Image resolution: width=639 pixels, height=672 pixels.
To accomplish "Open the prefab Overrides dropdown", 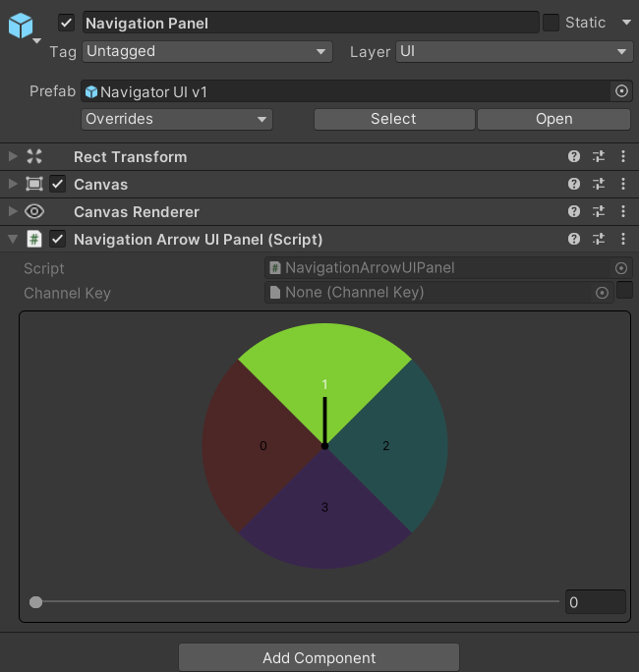I will [x=177, y=119].
